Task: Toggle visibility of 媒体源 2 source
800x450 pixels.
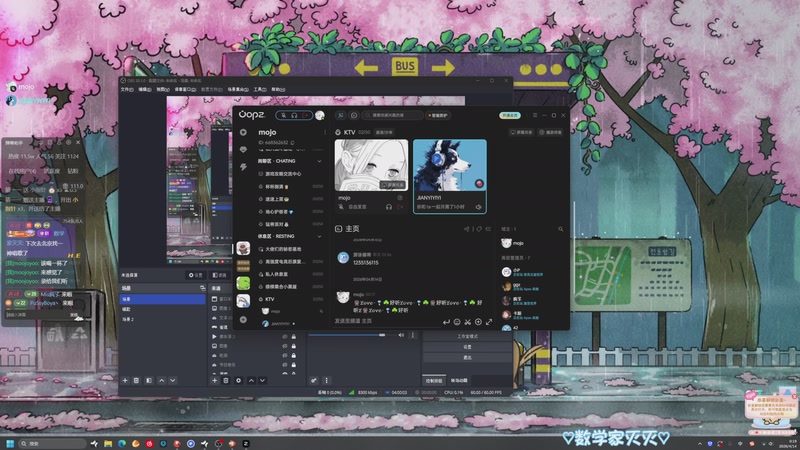Action: click(x=285, y=337)
